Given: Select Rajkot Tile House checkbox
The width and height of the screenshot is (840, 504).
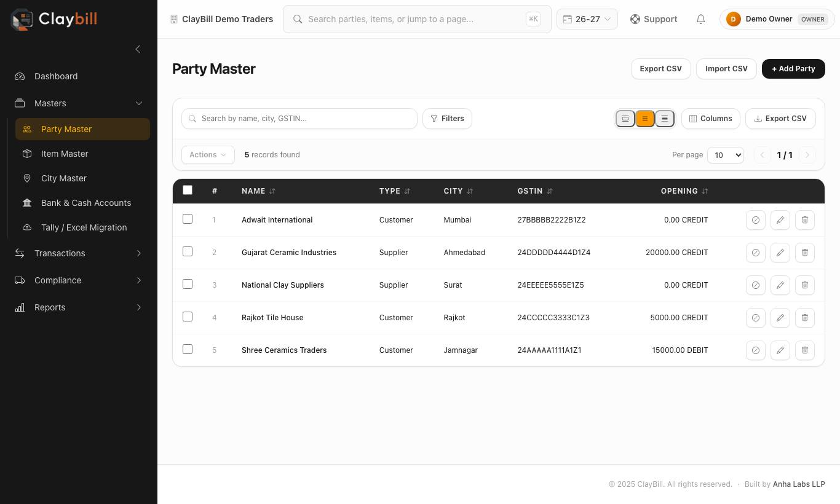Looking at the screenshot, I should [188, 317].
